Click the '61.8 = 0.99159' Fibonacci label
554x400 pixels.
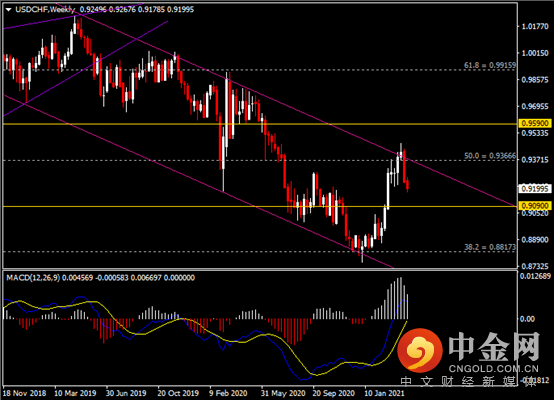point(490,65)
